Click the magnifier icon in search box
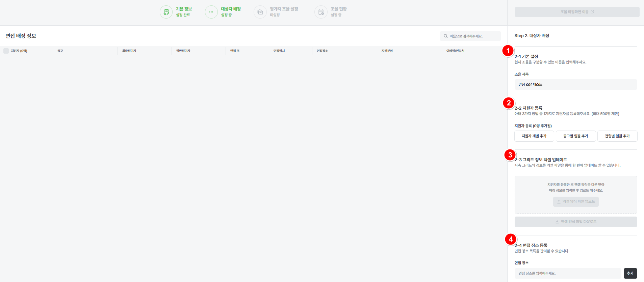Image resolution: width=644 pixels, height=282 pixels. click(446, 36)
